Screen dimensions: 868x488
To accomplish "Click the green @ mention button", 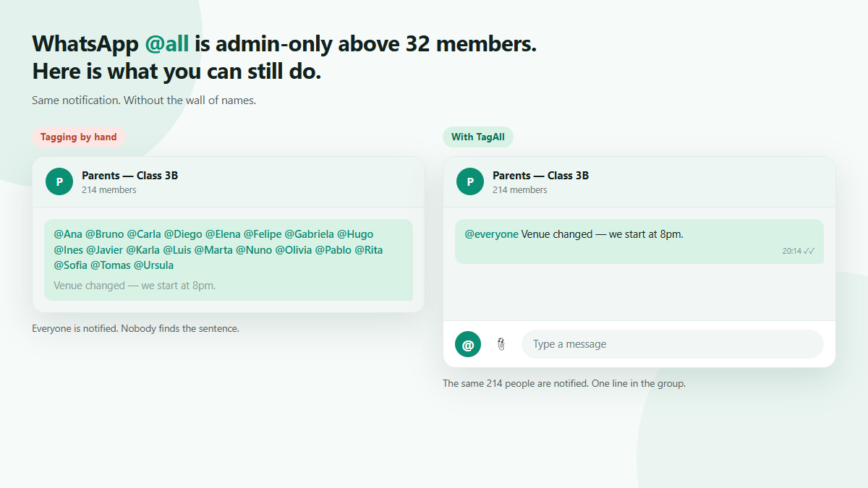I will 468,344.
